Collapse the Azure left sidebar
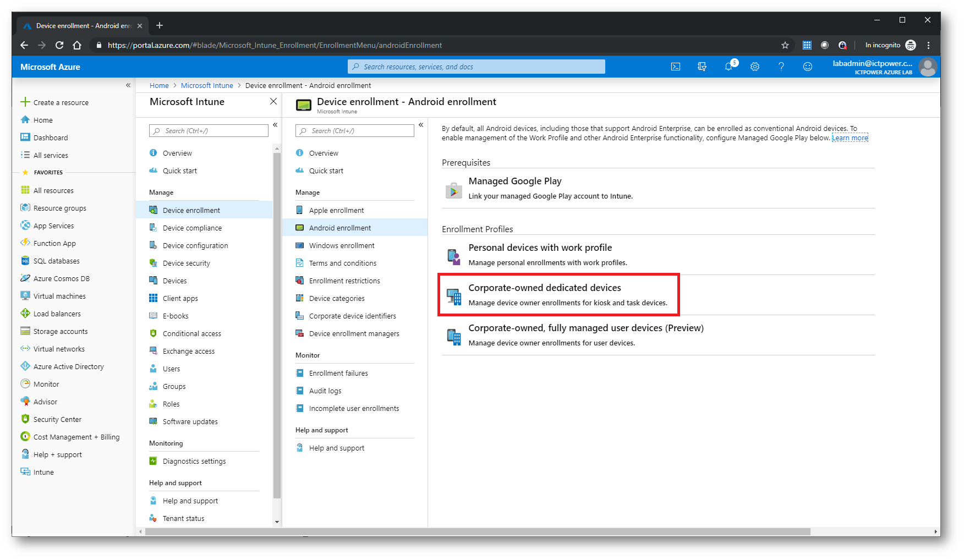The width and height of the screenshot is (964, 560). 128,85
